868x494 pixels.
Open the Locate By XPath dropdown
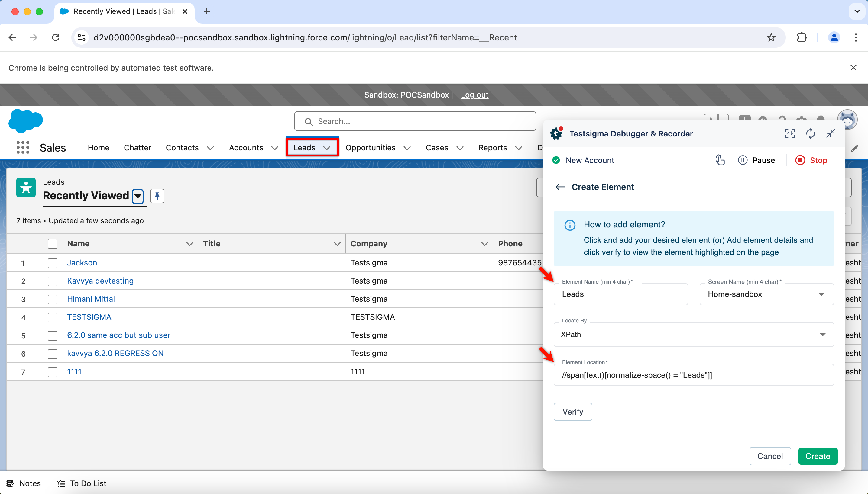coord(693,335)
